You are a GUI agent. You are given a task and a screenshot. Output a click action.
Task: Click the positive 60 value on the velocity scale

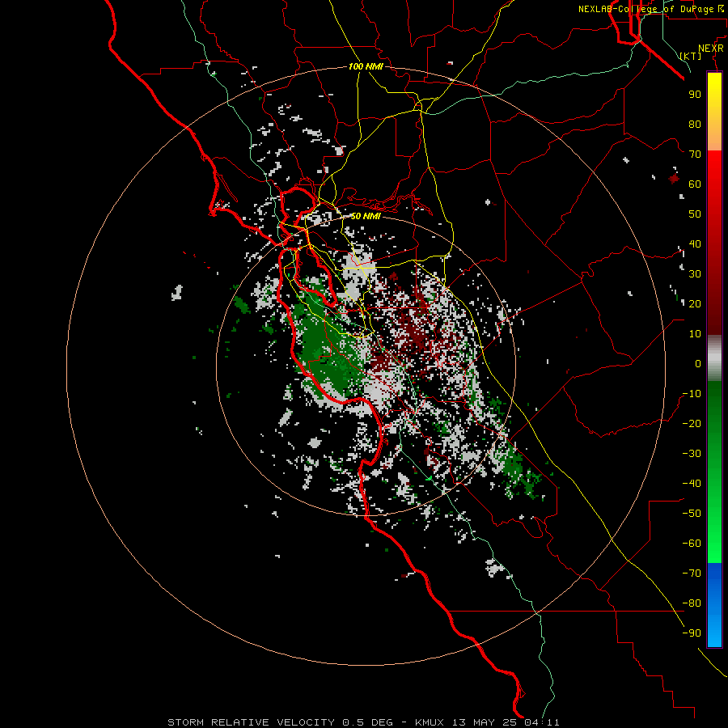[695, 184]
